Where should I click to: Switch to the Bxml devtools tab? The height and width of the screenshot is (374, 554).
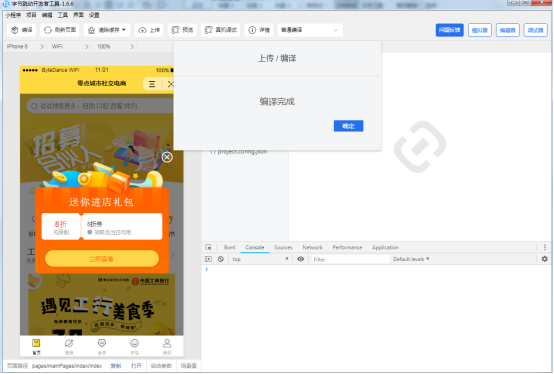click(230, 247)
